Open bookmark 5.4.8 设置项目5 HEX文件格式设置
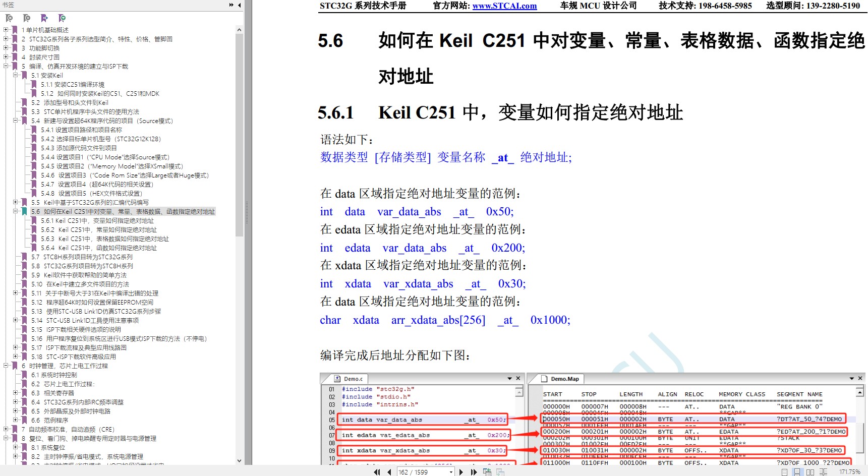Viewport: 868px width, 476px height. pyautogui.click(x=92, y=194)
